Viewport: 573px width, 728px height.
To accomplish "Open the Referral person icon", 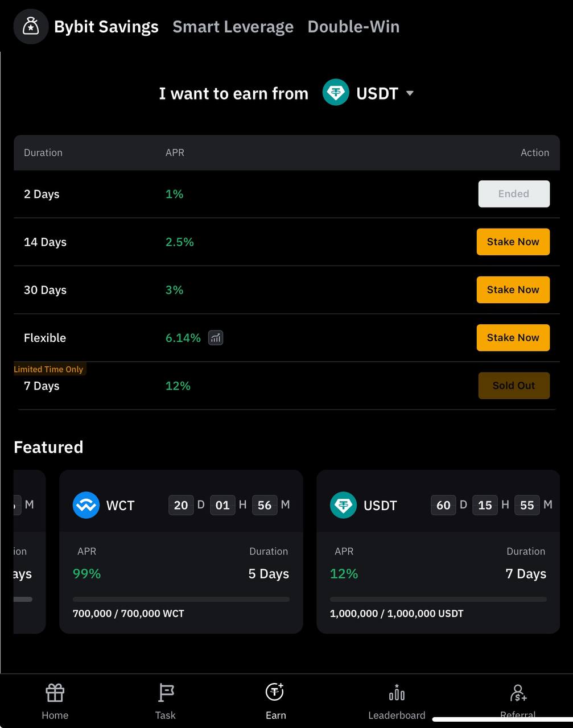I will coord(518,693).
